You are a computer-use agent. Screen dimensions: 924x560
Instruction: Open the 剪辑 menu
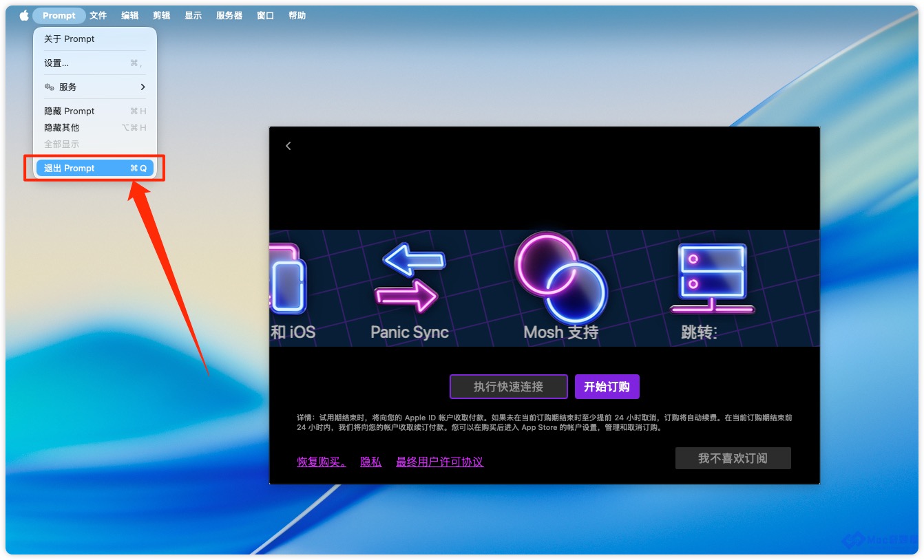click(x=162, y=15)
